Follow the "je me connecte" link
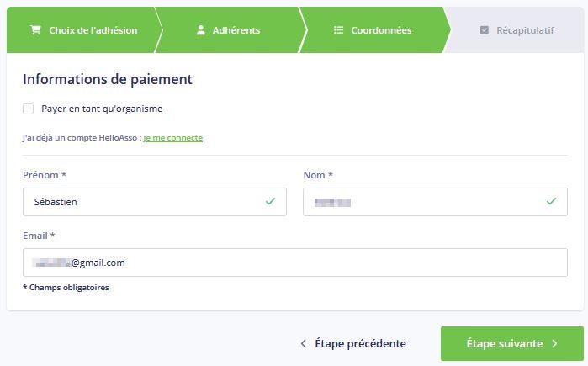This screenshot has height=366, width=588. click(173, 138)
